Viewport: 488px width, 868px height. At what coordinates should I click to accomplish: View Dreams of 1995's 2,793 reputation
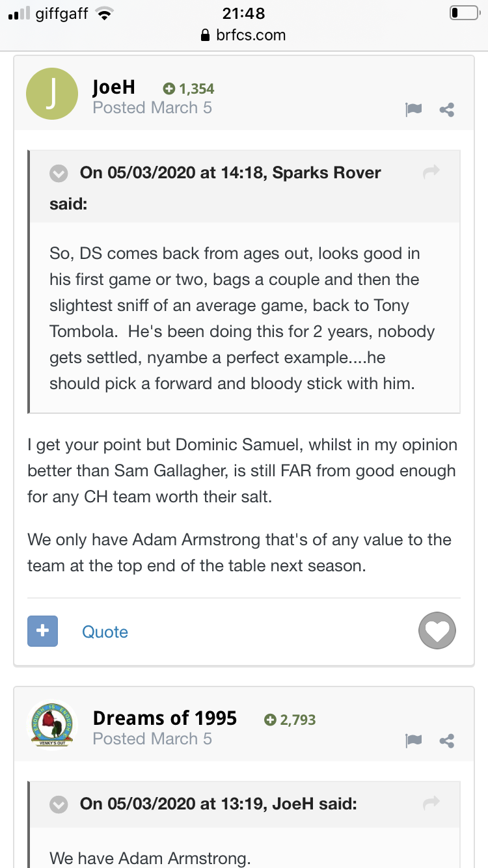290,720
